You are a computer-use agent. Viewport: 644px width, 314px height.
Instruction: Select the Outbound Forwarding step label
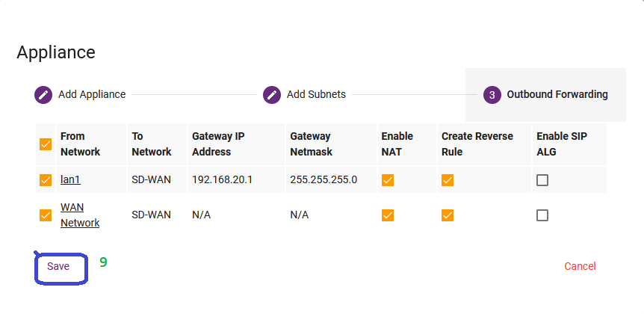(x=557, y=94)
